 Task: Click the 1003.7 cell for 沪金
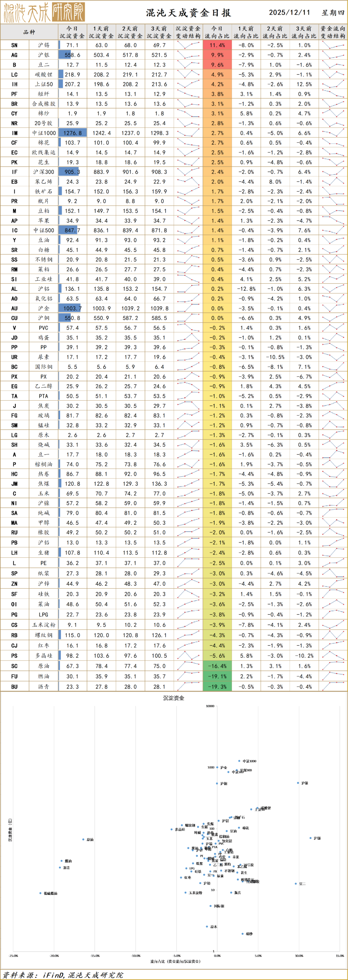72,309
